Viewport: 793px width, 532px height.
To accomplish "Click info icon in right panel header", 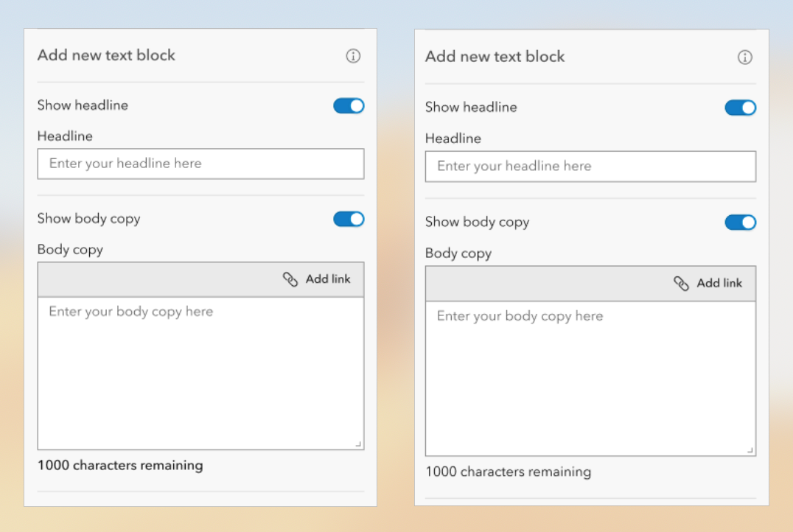I will 744,57.
